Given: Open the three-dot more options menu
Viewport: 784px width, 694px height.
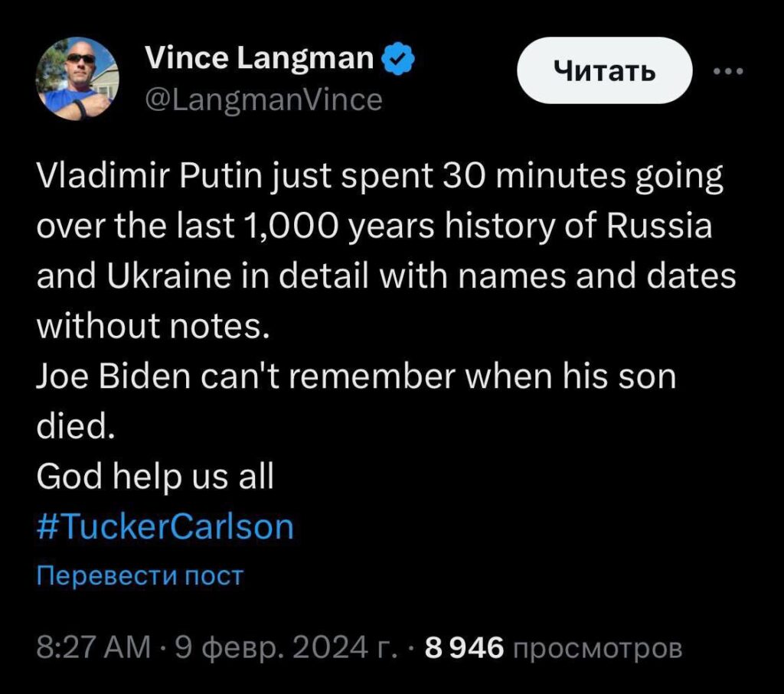Looking at the screenshot, I should [x=727, y=72].
